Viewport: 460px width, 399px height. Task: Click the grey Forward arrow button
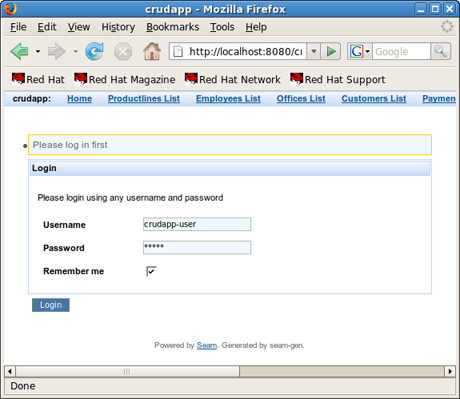point(57,51)
